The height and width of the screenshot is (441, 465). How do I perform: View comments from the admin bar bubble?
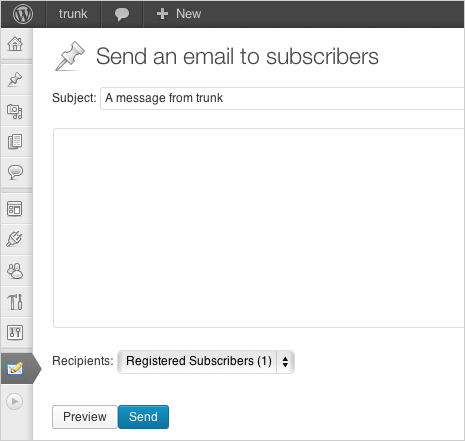122,14
